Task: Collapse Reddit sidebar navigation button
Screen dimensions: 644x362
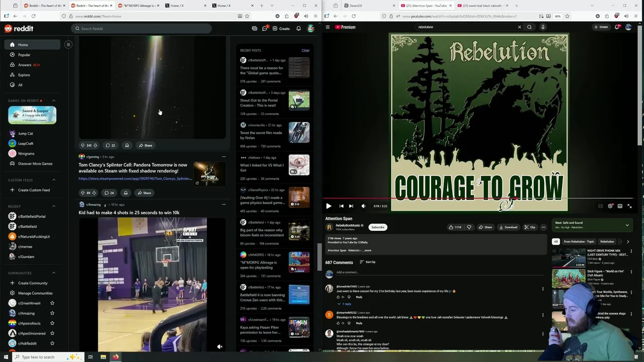Action: tap(68, 45)
